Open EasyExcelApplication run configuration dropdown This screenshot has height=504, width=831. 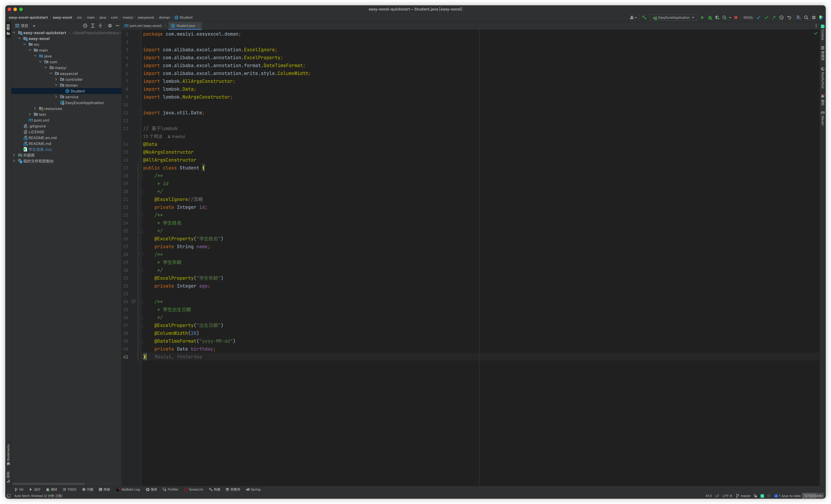(x=673, y=17)
